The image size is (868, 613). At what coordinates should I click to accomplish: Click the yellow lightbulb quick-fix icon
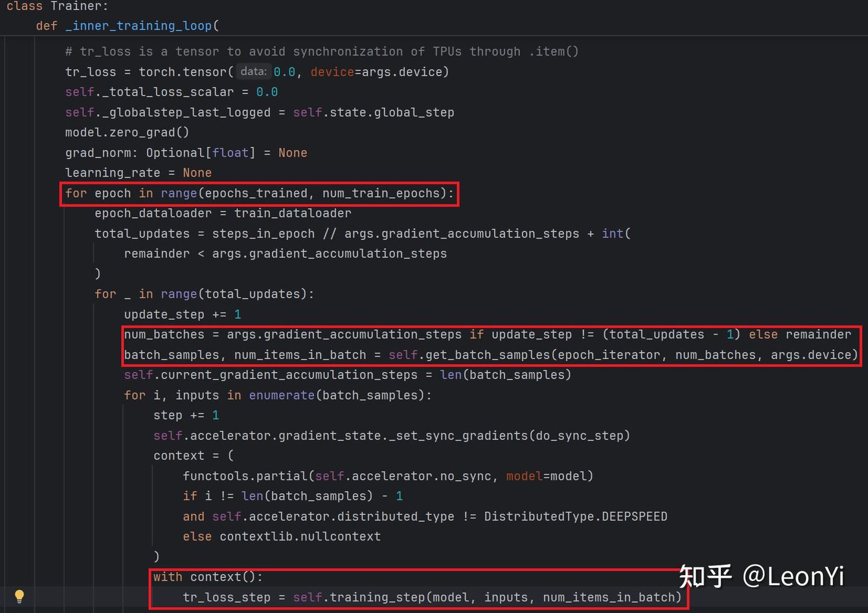pos(19,597)
